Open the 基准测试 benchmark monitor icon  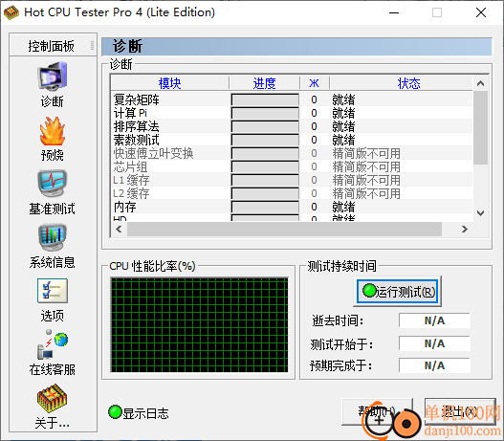[53, 184]
